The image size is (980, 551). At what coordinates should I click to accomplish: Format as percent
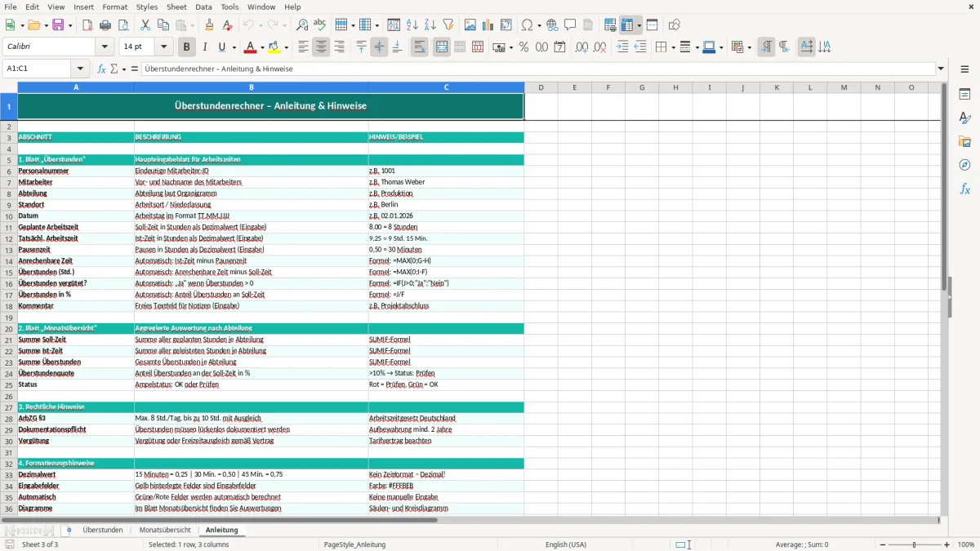pyautogui.click(x=523, y=47)
